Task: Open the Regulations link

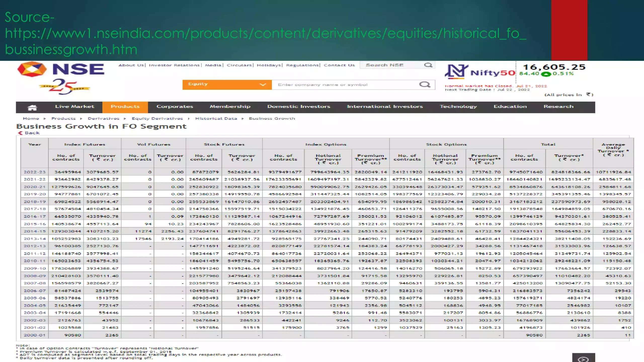Action: pos(302,65)
